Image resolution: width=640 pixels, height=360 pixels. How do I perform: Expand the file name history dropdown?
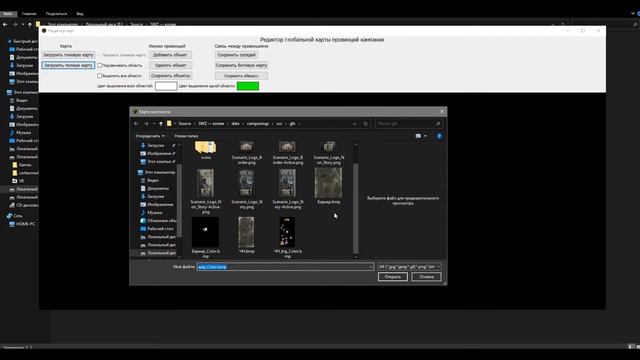(371, 267)
